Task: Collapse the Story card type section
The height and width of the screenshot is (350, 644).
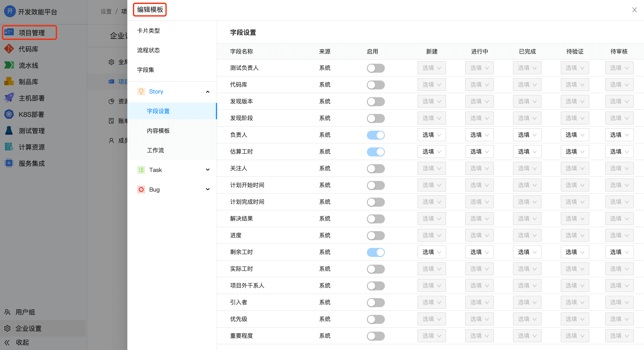Action: [x=208, y=92]
